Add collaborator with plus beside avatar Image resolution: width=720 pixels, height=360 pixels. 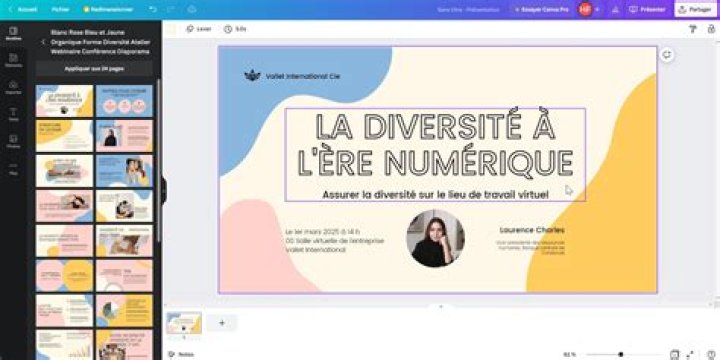[x=597, y=9]
